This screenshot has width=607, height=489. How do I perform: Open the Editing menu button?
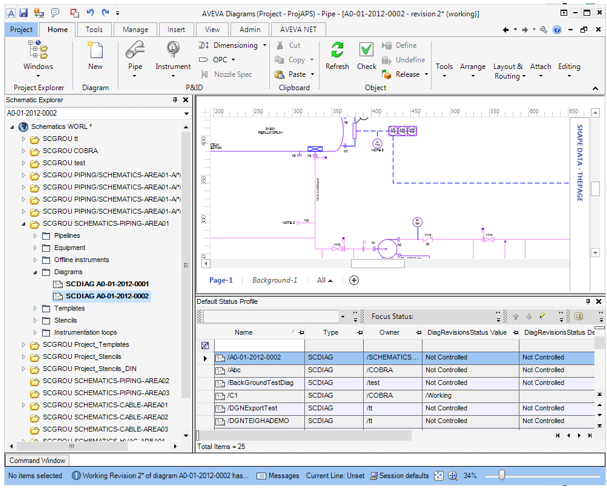coord(569,69)
